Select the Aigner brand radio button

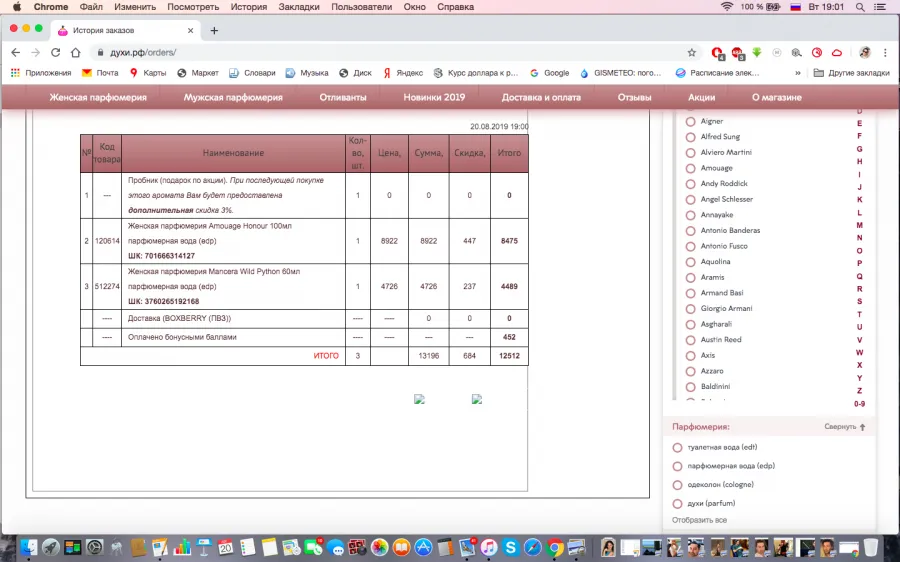point(690,122)
